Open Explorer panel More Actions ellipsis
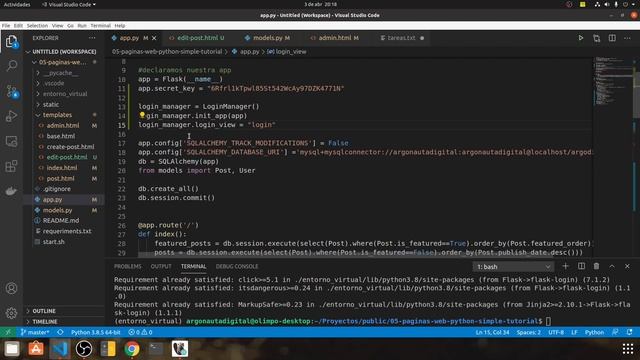The height and width of the screenshot is (360, 640). pos(92,38)
